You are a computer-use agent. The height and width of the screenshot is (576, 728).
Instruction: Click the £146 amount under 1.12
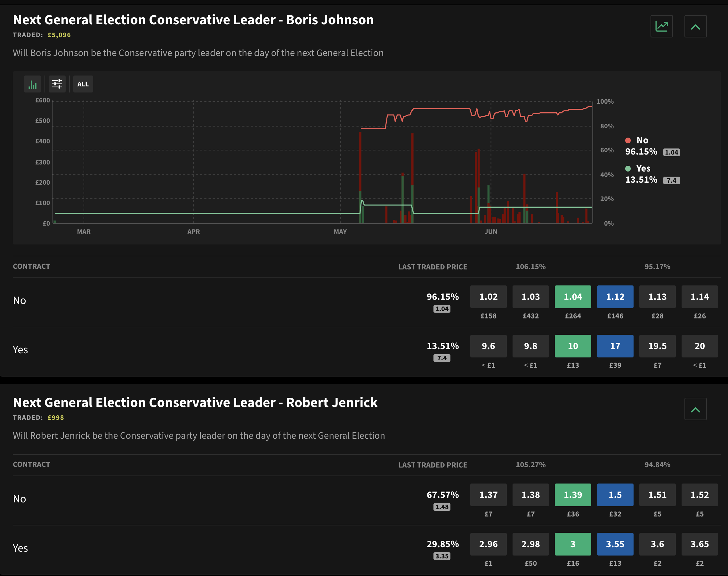[615, 316]
